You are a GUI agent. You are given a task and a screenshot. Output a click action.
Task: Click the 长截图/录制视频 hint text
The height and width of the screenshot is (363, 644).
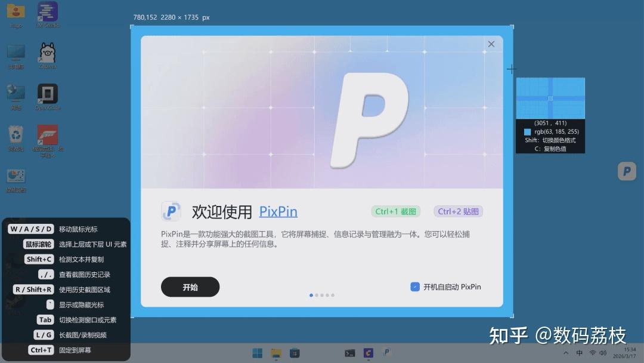point(82,335)
